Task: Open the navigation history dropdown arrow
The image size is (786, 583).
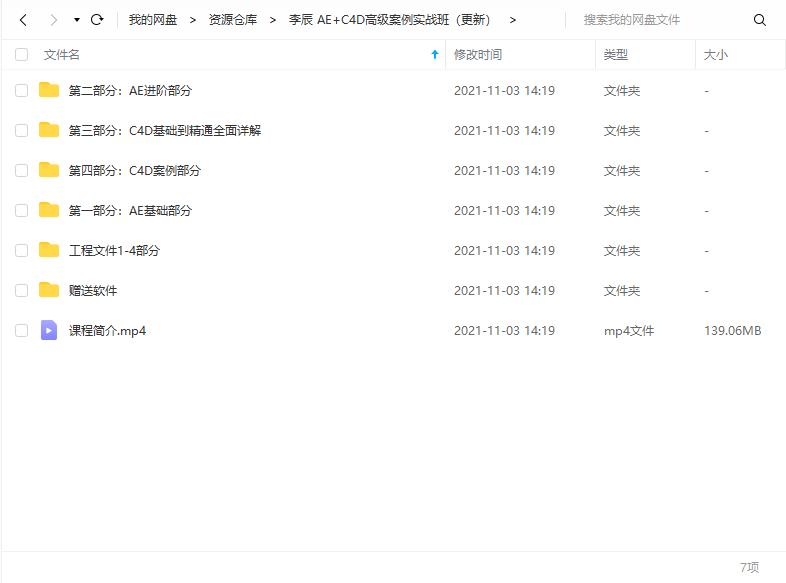Action: click(x=77, y=20)
